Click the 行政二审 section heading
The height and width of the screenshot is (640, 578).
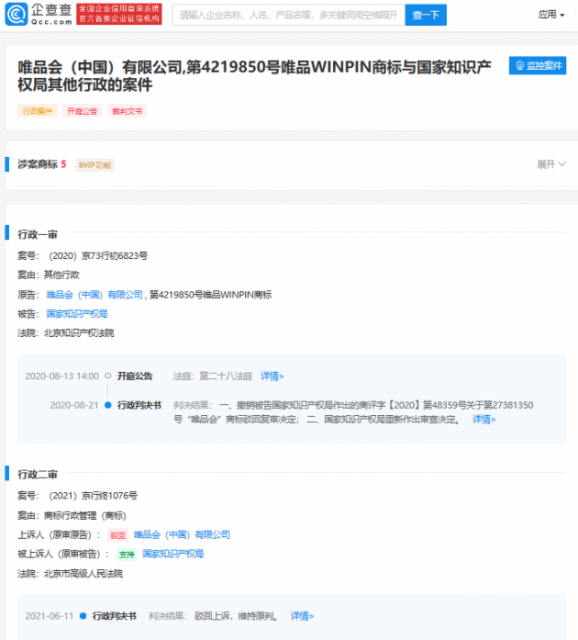(37, 475)
